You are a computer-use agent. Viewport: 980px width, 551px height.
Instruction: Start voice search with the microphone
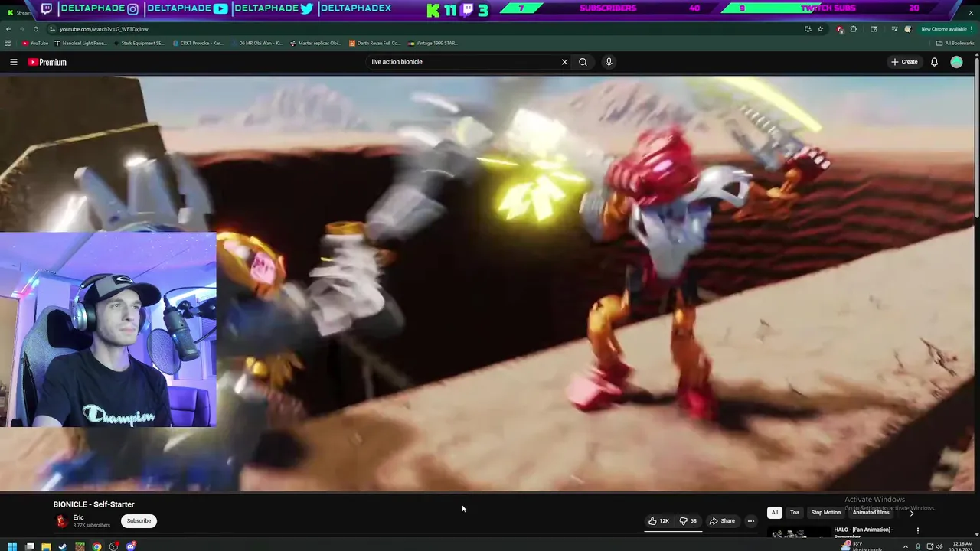[x=609, y=62]
